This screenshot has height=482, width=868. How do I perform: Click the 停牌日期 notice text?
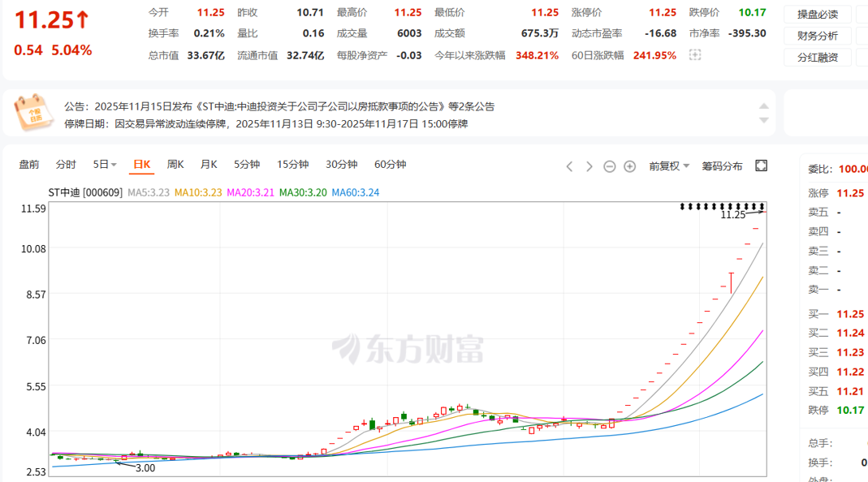[266, 124]
